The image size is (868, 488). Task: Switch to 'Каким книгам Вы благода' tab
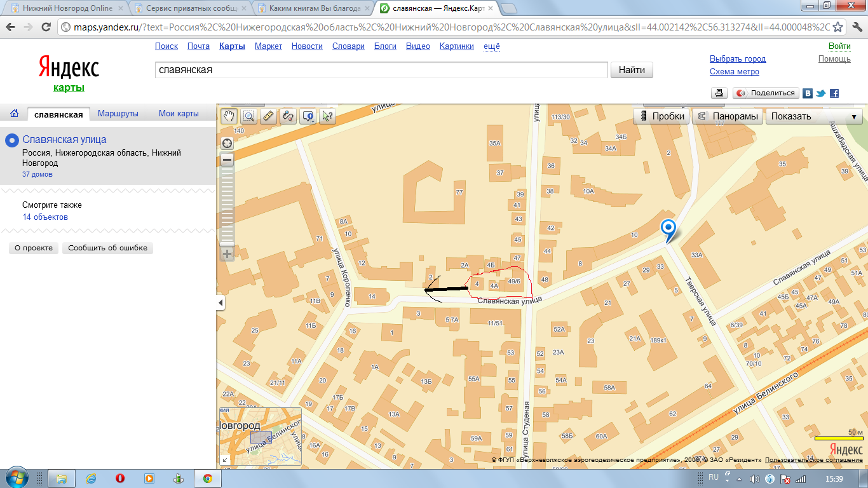tap(314, 9)
